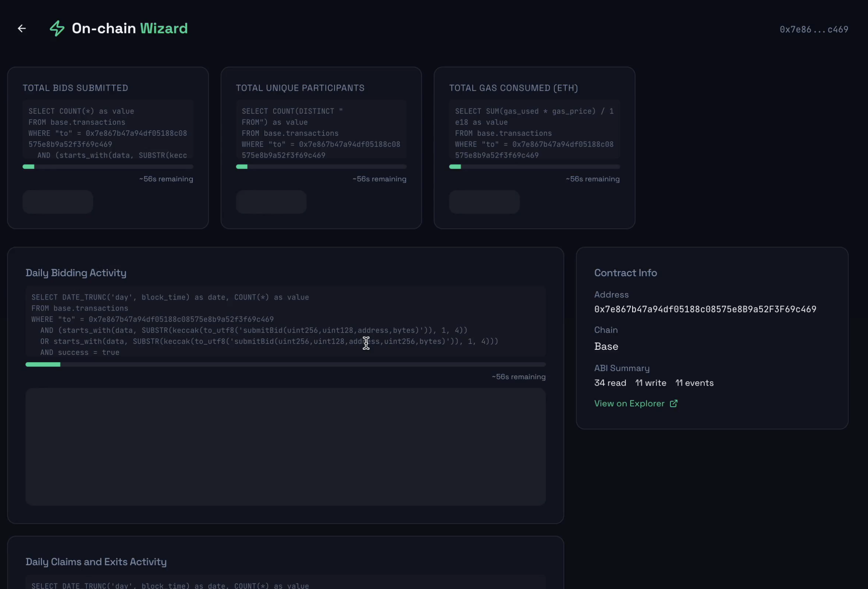Click the Daily Bidding Activity heading
This screenshot has height=589, width=868.
[76, 273]
